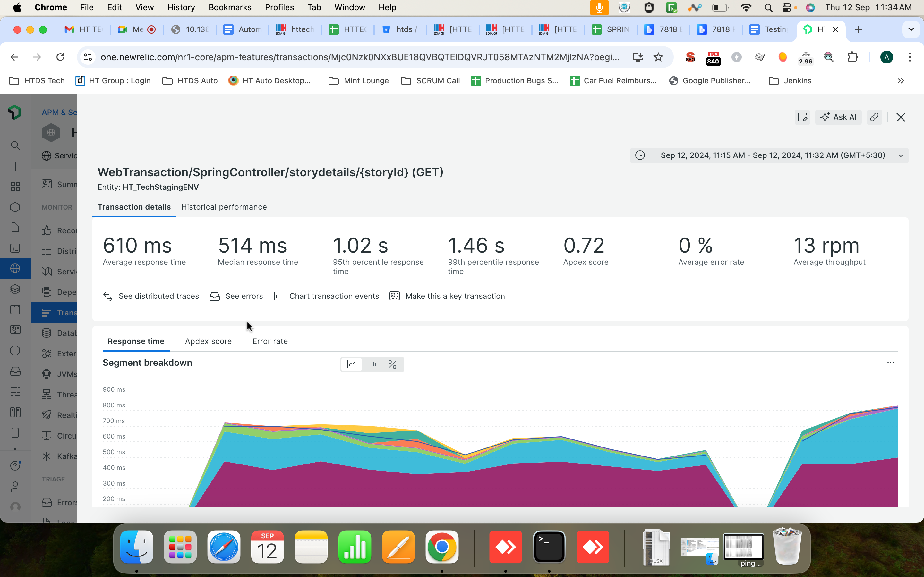Click the Ask AI sparkle button
The width and height of the screenshot is (924, 577).
838,117
